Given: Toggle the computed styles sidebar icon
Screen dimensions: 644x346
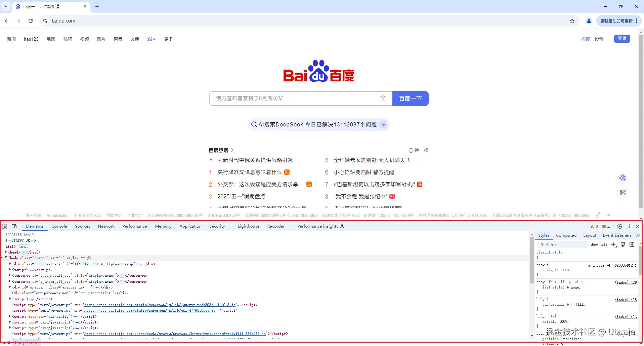Looking at the screenshot, I should coord(632,244).
